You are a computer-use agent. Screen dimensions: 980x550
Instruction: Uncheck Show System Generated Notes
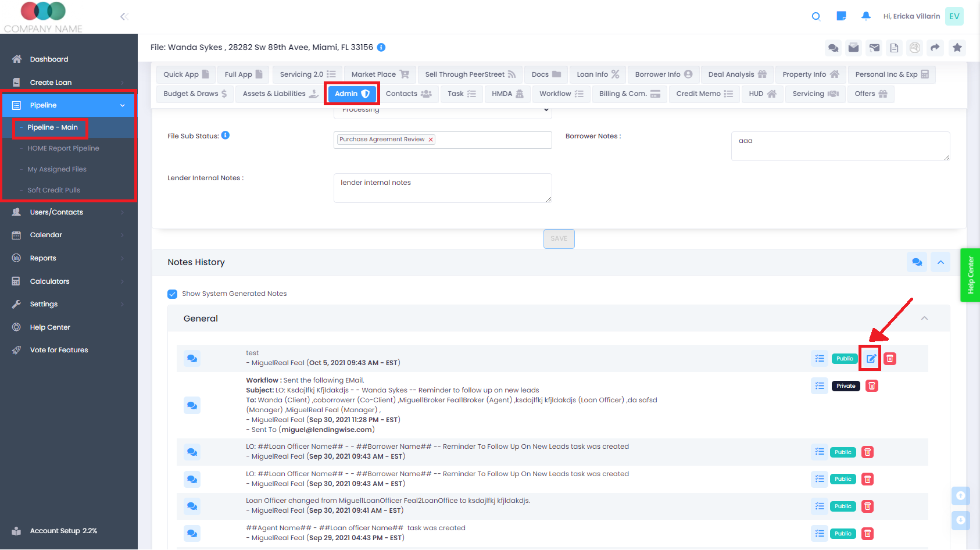coord(173,294)
